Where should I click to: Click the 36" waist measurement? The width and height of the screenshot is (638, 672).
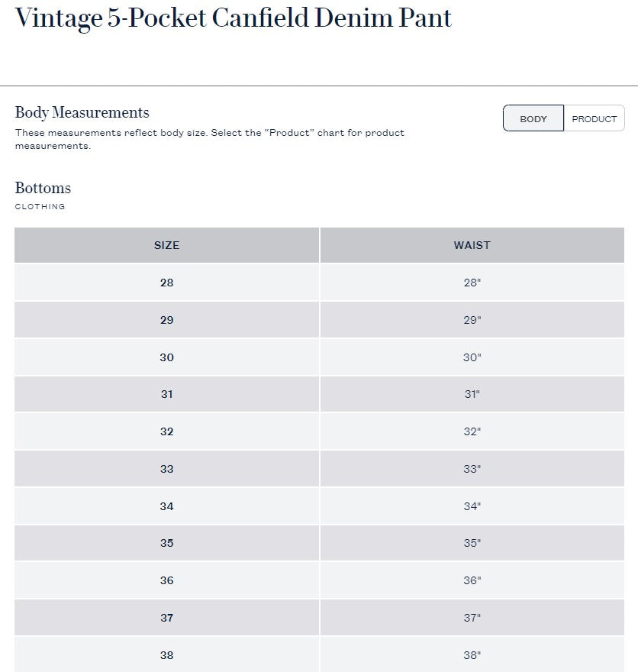(x=472, y=580)
